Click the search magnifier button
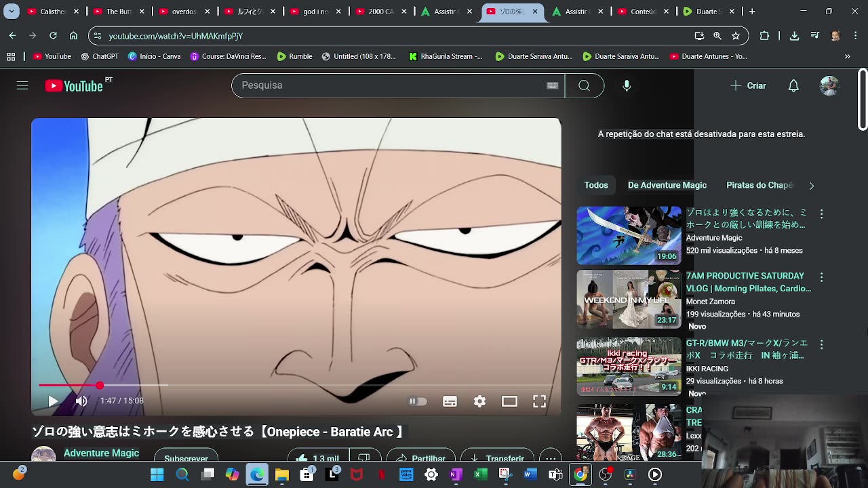The width and height of the screenshot is (868, 488). [x=584, y=85]
